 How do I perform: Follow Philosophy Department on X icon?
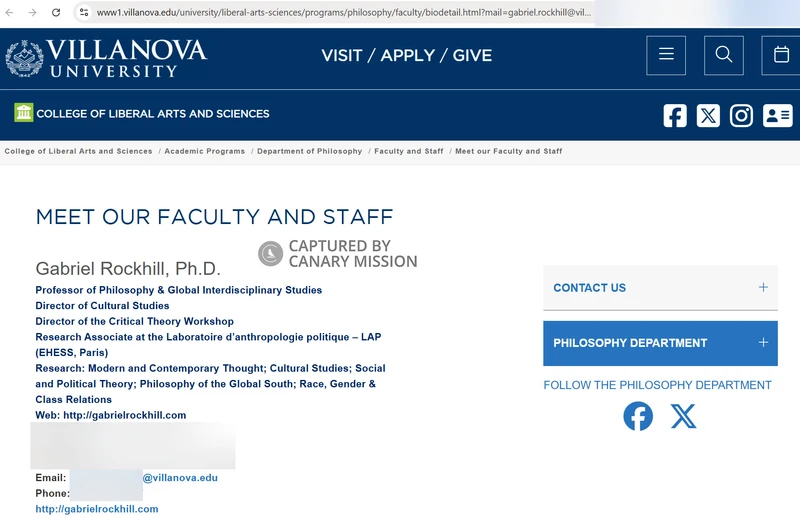pyautogui.click(x=684, y=416)
